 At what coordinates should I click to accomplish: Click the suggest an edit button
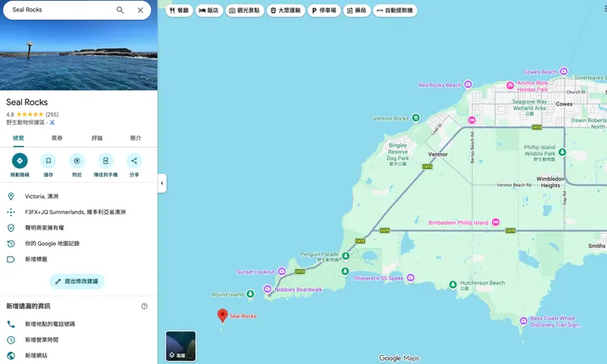(77, 281)
